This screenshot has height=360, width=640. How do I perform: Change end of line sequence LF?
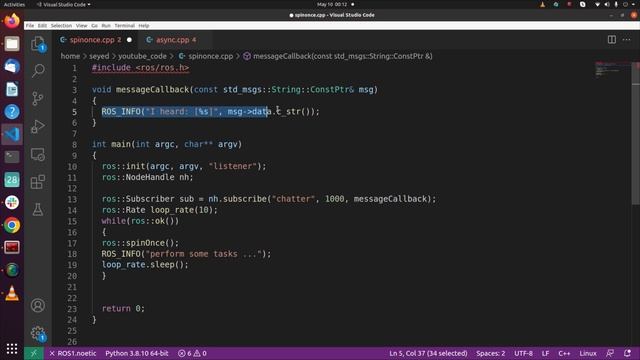(545, 353)
